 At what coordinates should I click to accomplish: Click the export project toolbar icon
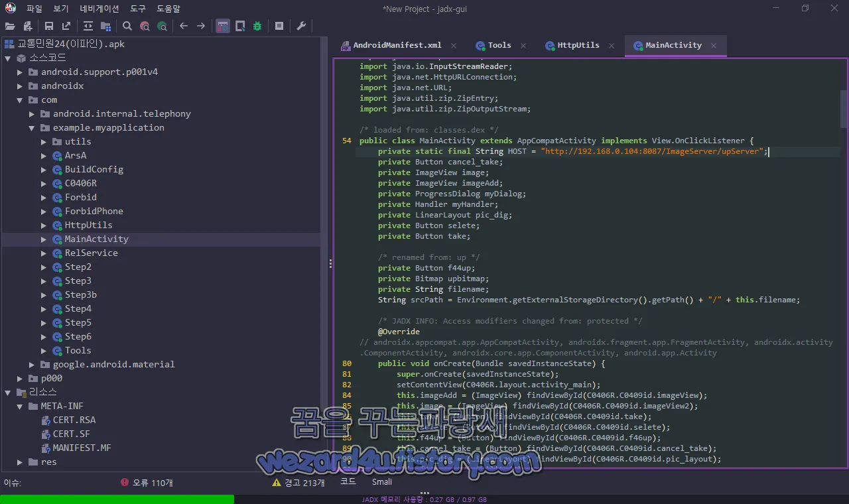[66, 26]
